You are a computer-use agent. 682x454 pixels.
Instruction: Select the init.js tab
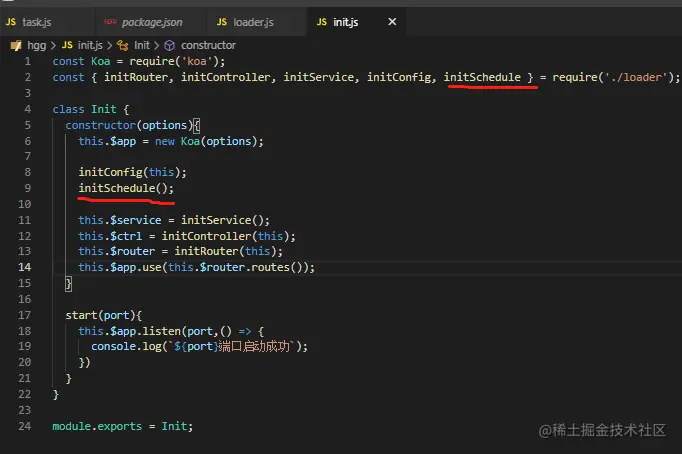pos(345,22)
